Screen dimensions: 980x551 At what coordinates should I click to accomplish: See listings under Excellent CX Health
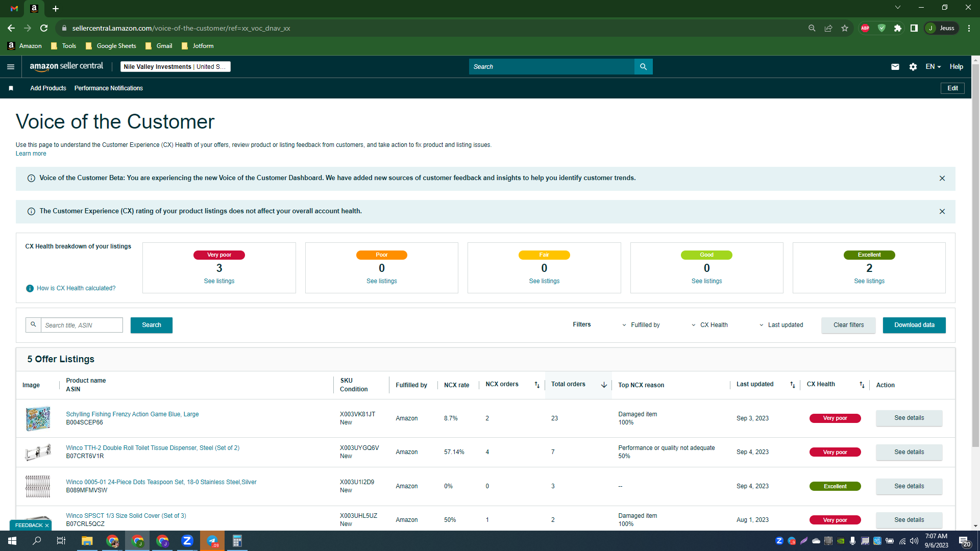[869, 281]
